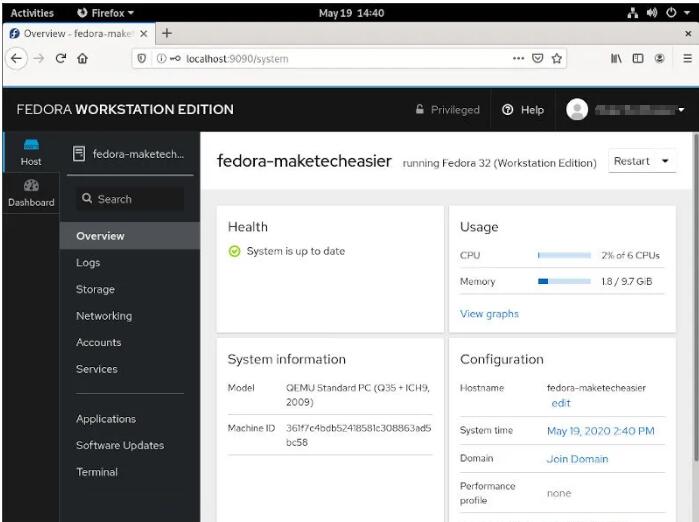Click the CPU usage progress bar
The height and width of the screenshot is (522, 699).
click(x=564, y=255)
